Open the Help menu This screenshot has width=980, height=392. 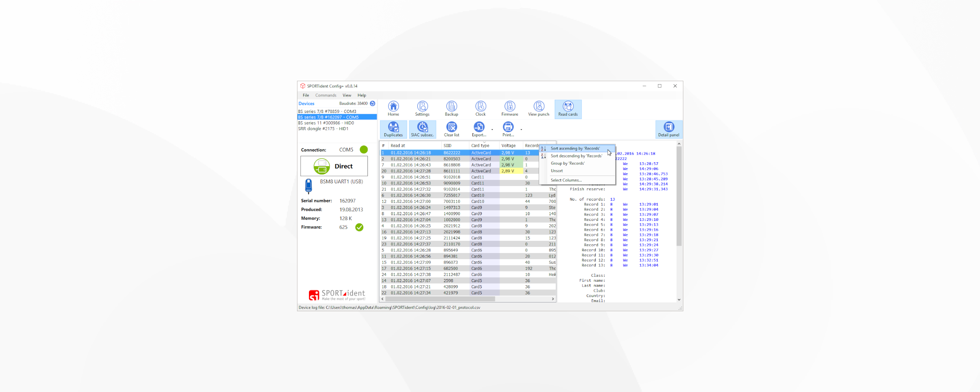click(x=362, y=95)
